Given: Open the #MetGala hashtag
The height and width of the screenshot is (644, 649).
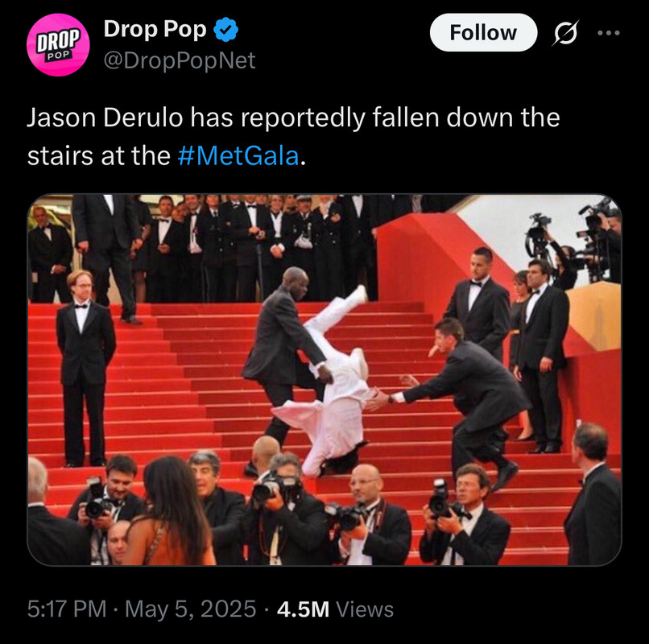Looking at the screenshot, I should [238, 156].
